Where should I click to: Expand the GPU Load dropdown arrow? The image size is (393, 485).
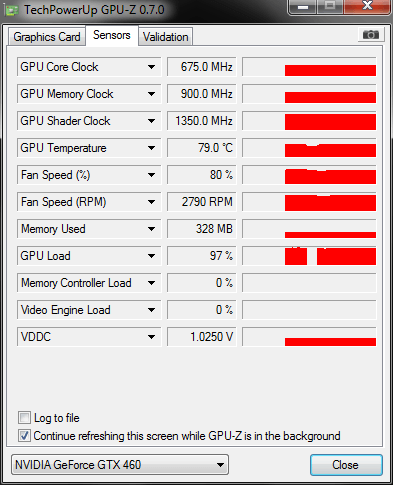click(x=151, y=256)
